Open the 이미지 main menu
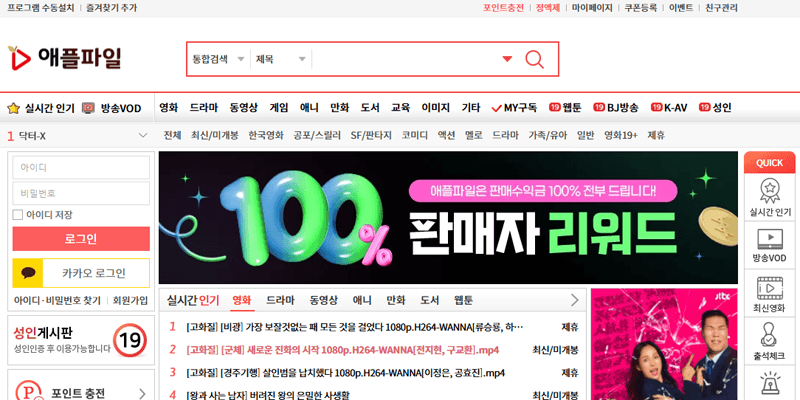The image size is (800, 400). [x=436, y=108]
